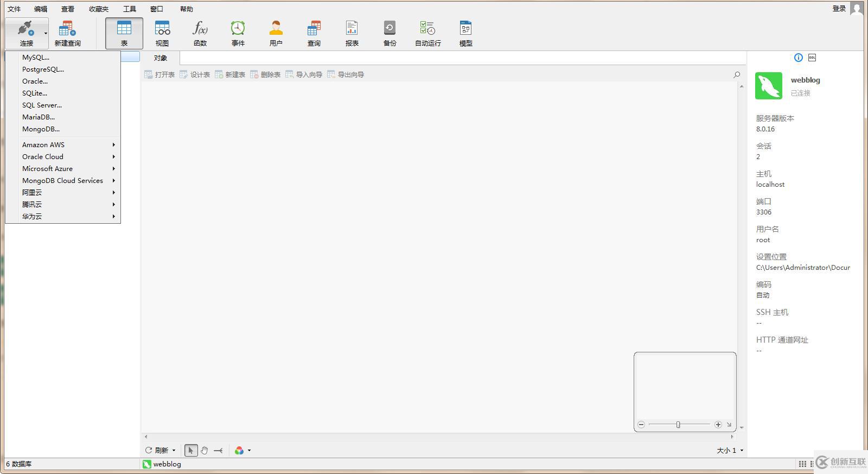Open the 连接 dropdown arrow
The width and height of the screenshot is (868, 474).
(x=46, y=34)
